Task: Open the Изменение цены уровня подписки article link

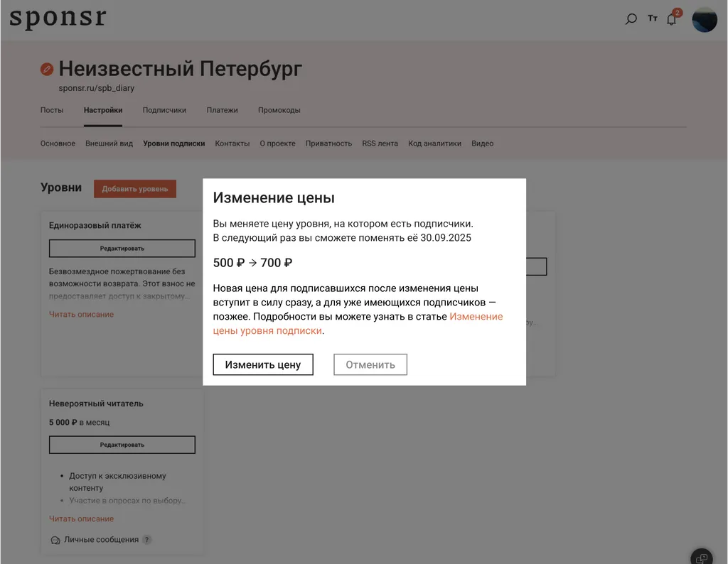Action: (476, 317)
